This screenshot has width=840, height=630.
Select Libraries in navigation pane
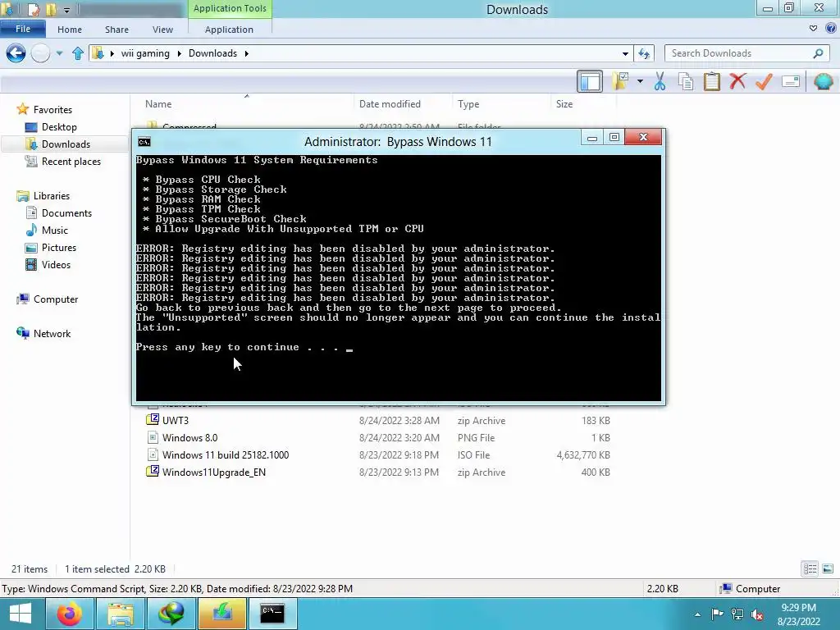point(52,195)
